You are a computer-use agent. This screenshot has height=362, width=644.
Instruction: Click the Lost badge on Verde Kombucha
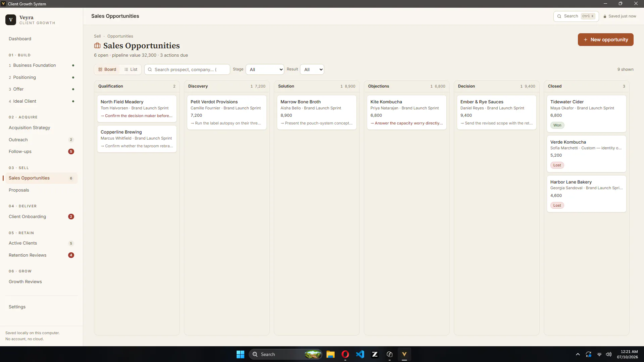click(x=557, y=165)
